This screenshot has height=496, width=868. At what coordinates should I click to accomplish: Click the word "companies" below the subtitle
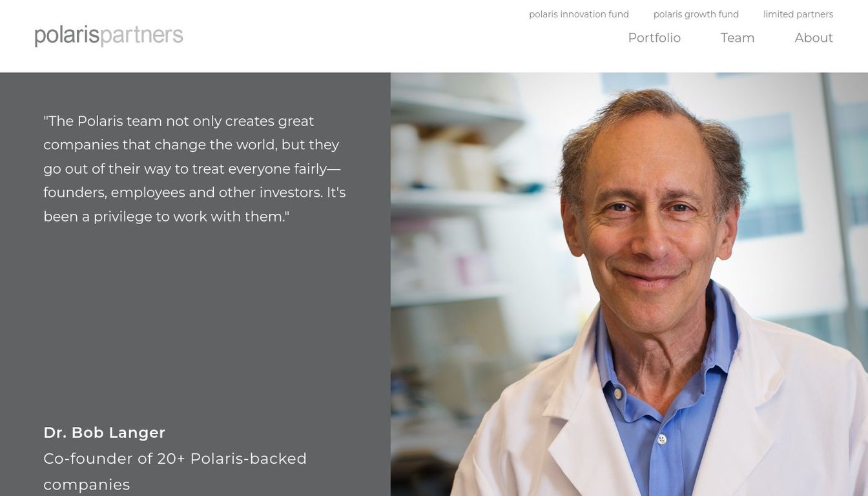87,484
